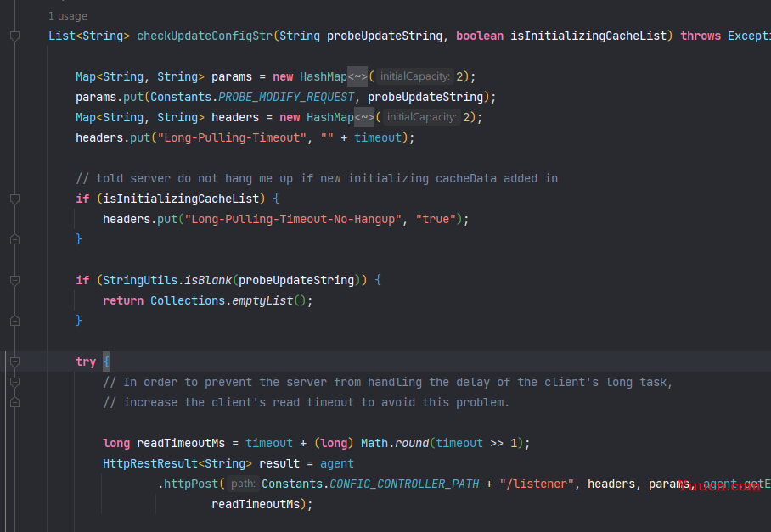The image size is (771, 532).
Task: Expand folded diamond operator on params HashMap
Action: pyautogui.click(x=357, y=76)
